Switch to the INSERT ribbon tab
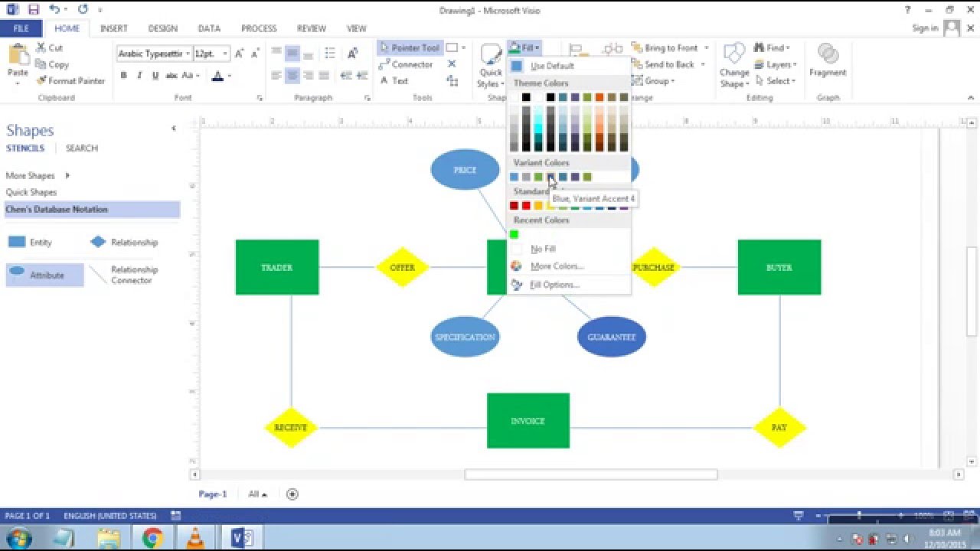This screenshot has width=980, height=551. pos(113,28)
